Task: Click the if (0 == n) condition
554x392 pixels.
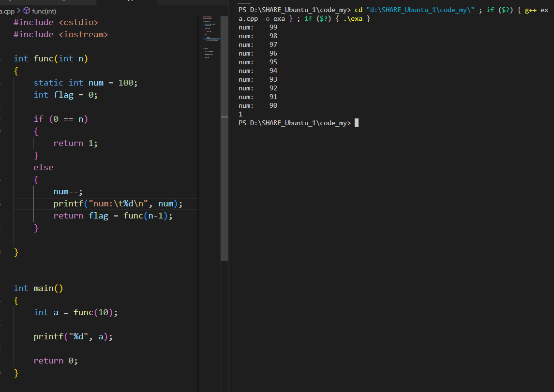Action: 61,119
